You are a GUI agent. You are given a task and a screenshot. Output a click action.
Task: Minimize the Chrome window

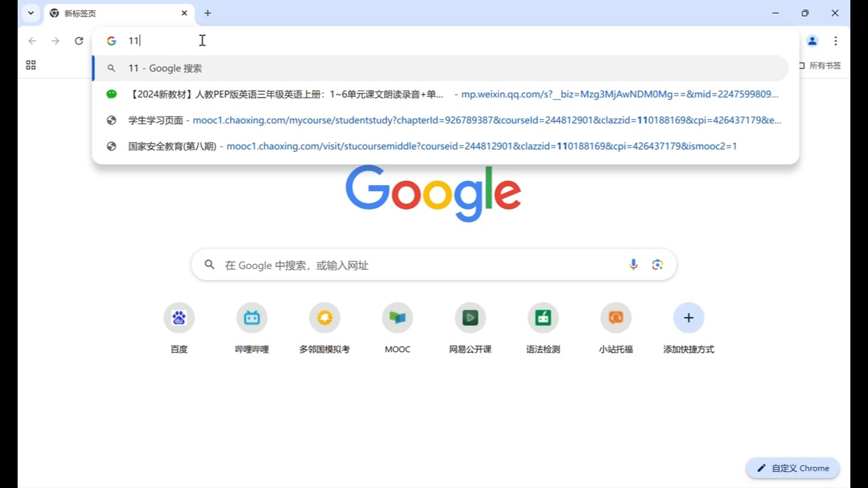(775, 13)
